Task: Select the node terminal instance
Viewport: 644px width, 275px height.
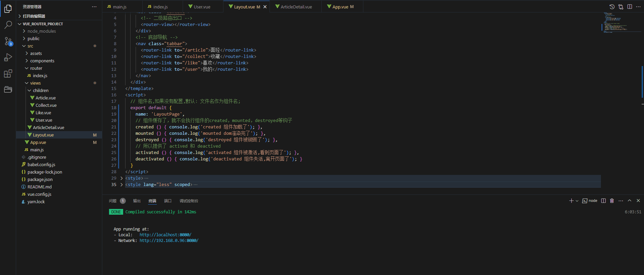Action: [590, 201]
